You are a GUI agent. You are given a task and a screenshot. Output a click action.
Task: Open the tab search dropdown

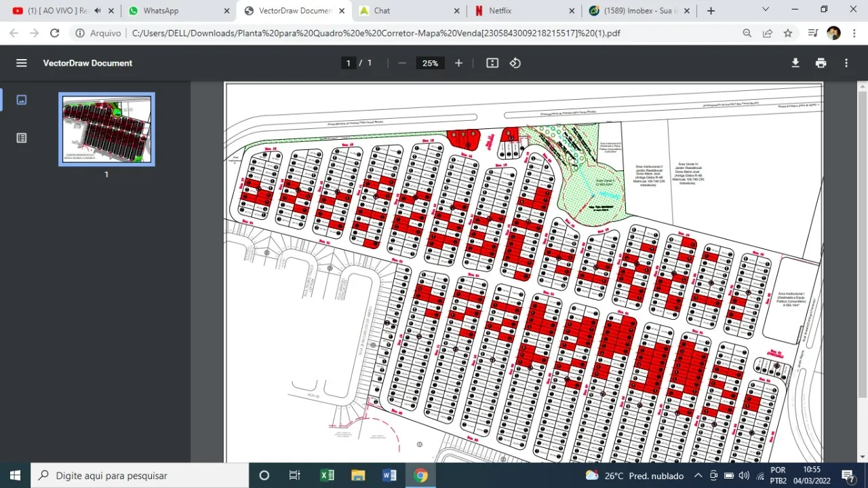click(x=766, y=10)
